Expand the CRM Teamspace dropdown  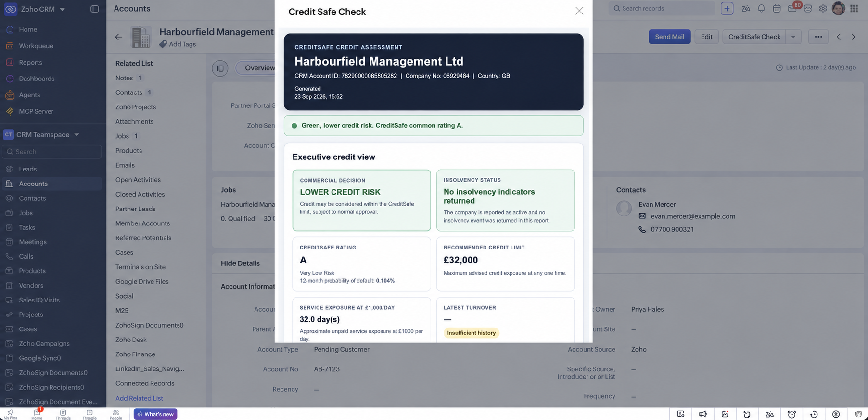(x=77, y=135)
